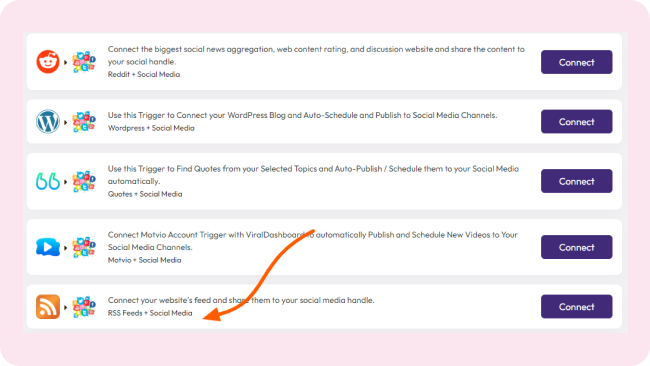Click social media cluster icon in Quotes row
This screenshot has height=366, width=650.
(x=84, y=181)
